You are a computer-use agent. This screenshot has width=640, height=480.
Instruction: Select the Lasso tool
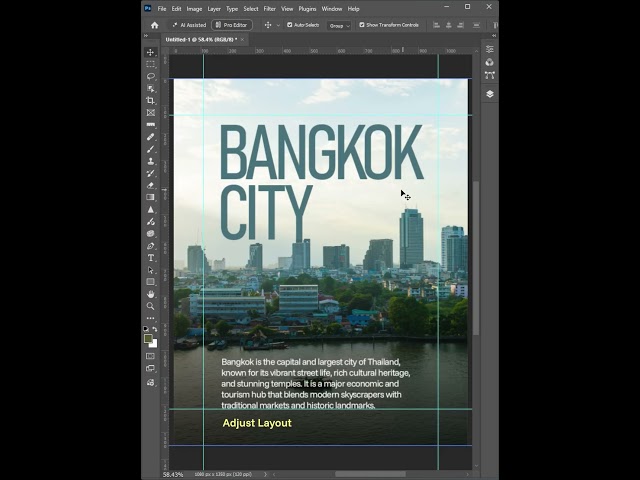(x=151, y=76)
